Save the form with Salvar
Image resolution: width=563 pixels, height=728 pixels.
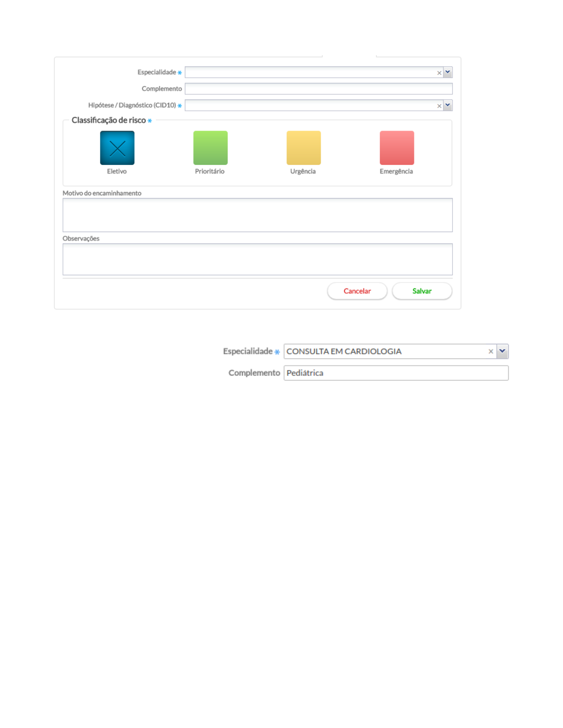[x=422, y=291]
